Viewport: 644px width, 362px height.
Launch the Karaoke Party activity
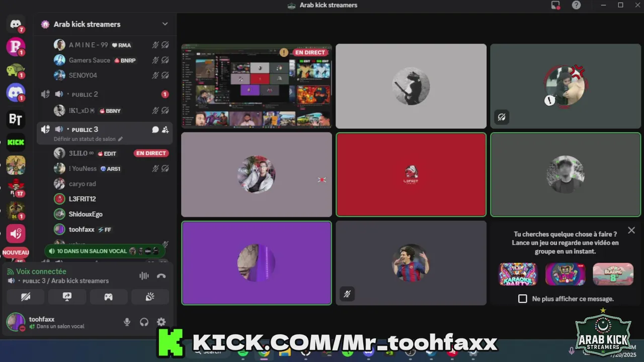pyautogui.click(x=518, y=274)
